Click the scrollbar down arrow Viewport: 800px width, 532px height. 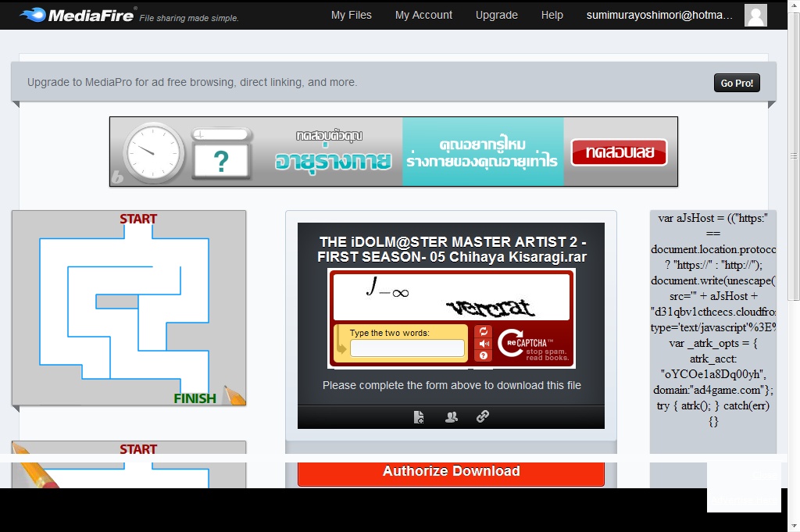tap(794, 526)
